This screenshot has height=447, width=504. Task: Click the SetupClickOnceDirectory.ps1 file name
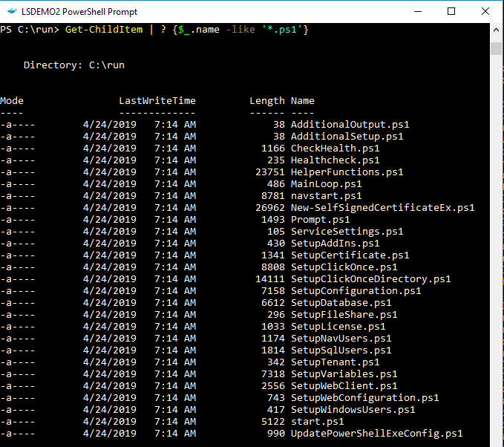pyautogui.click(x=370, y=279)
